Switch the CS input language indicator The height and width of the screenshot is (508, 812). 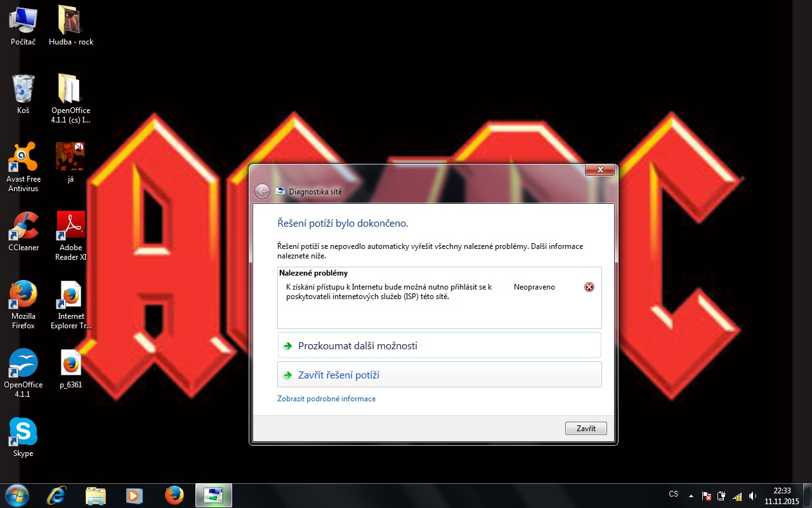(x=674, y=494)
